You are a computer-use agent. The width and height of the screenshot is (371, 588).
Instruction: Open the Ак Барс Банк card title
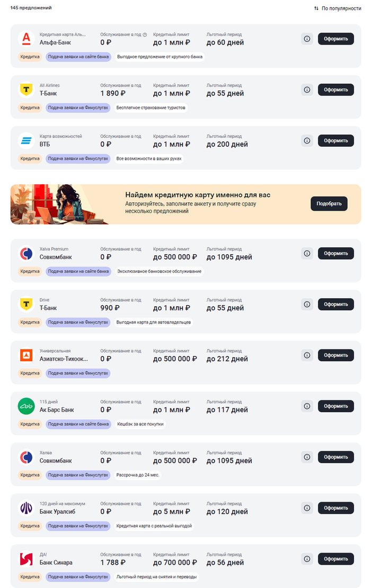57,409
